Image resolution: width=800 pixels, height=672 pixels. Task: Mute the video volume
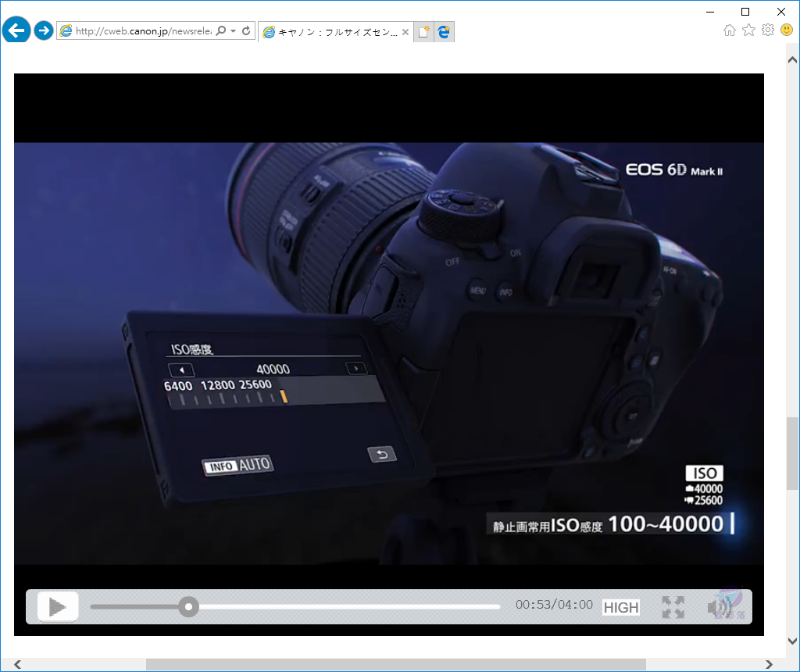[720, 607]
